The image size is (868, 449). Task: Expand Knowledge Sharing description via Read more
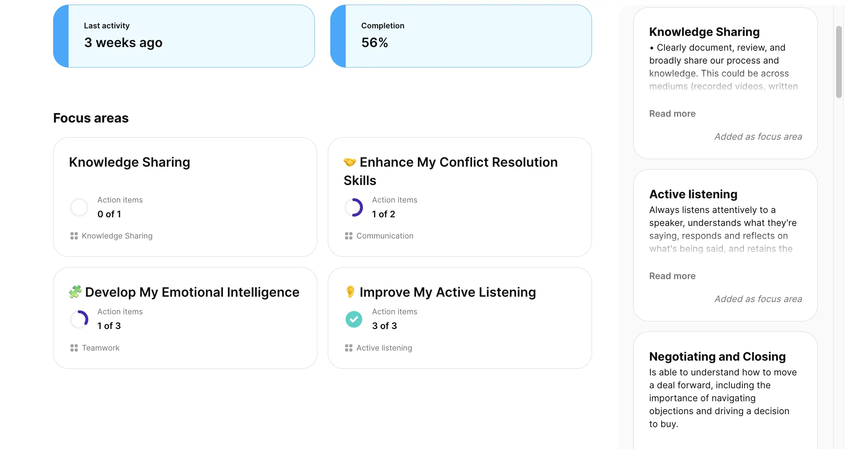point(672,114)
